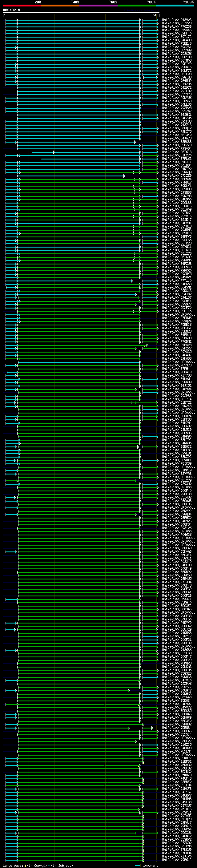This screenshot has height=868, width=197.
Task: Click the BB940219 query title
Action: [11, 10]
